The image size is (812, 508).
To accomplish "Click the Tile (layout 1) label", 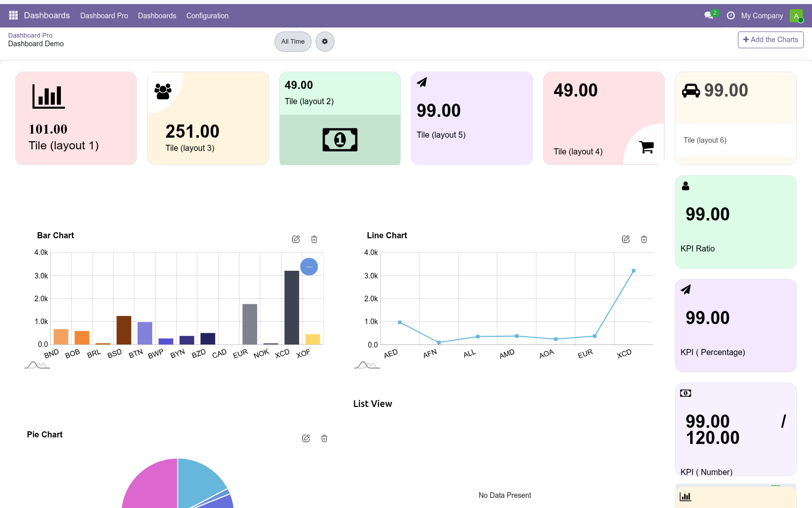I will click(x=63, y=146).
